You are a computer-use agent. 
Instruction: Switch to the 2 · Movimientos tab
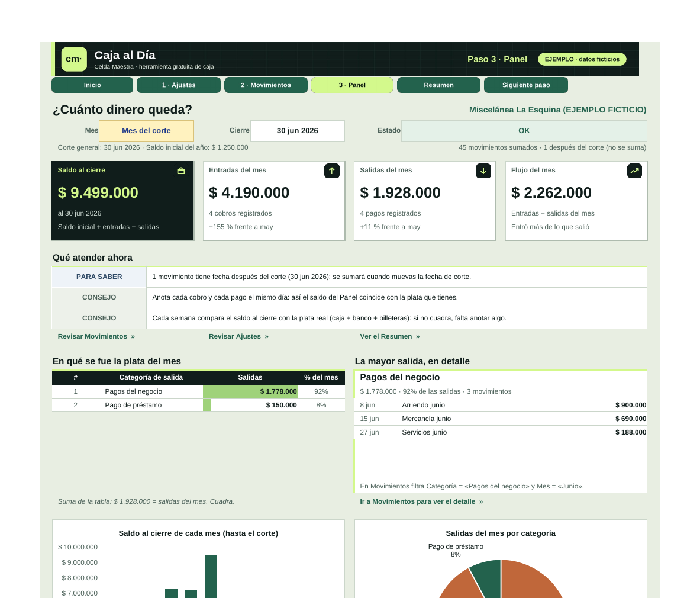(x=266, y=85)
